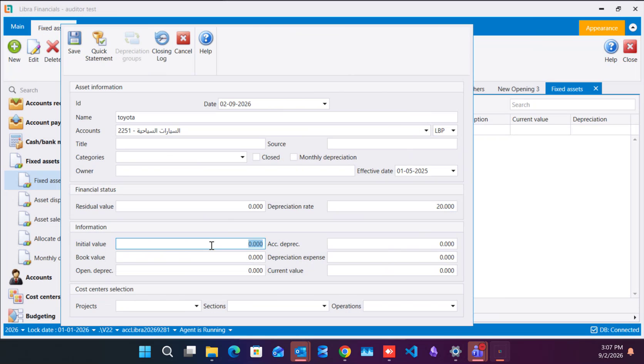The width and height of the screenshot is (644, 364).
Task: Expand the Accounts combo box
Action: [426, 131]
